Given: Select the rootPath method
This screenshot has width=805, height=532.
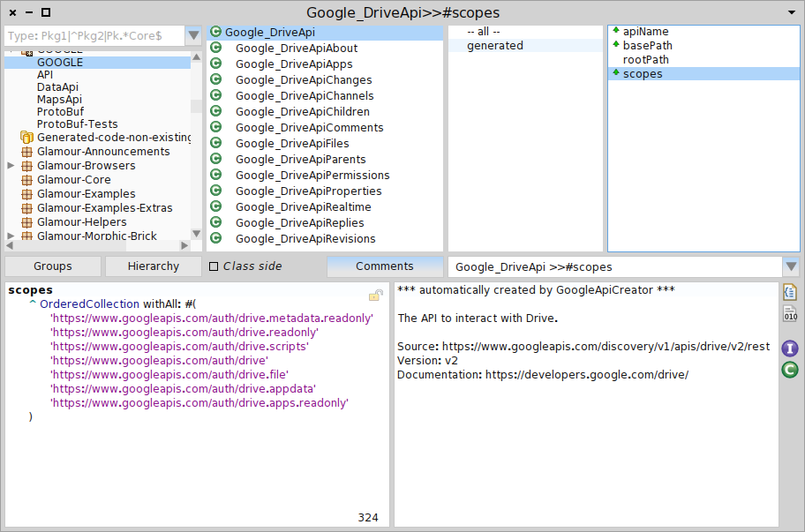Looking at the screenshot, I should pos(703,59).
